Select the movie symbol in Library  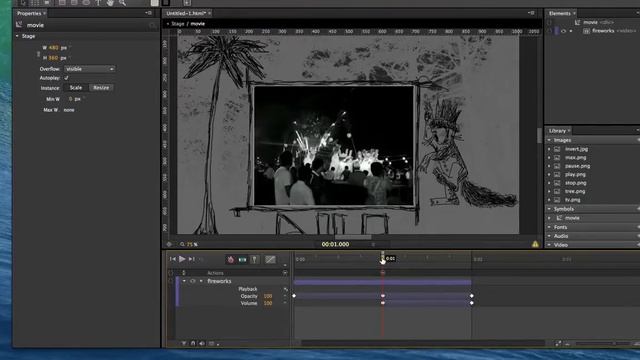point(572,218)
